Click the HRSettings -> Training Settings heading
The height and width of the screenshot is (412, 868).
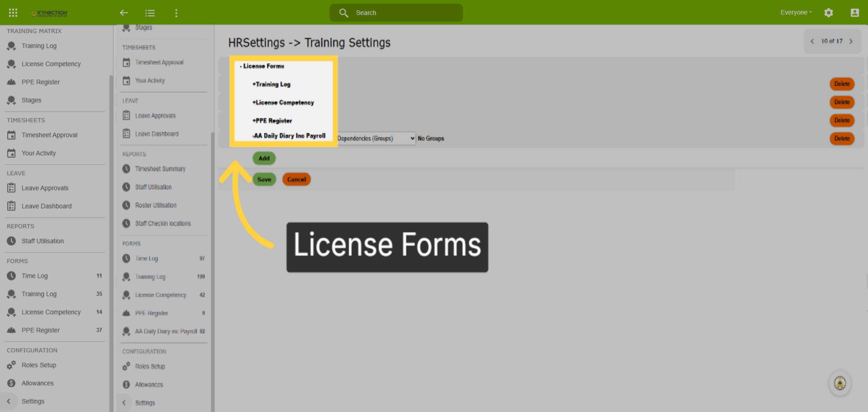click(309, 43)
